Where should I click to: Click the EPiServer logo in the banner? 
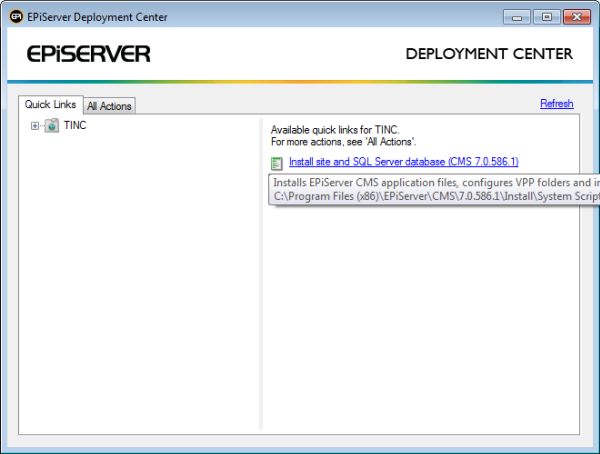pos(82,54)
